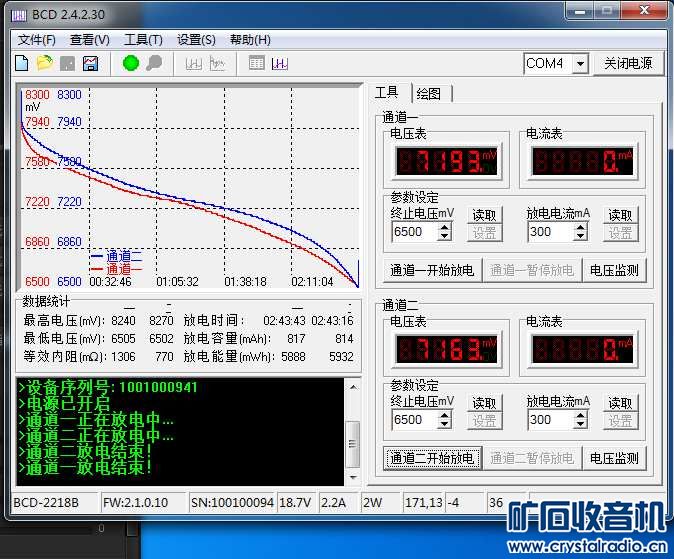Click 设置 next to channel one discharge current
This screenshot has height=559, width=674.
pos(620,233)
